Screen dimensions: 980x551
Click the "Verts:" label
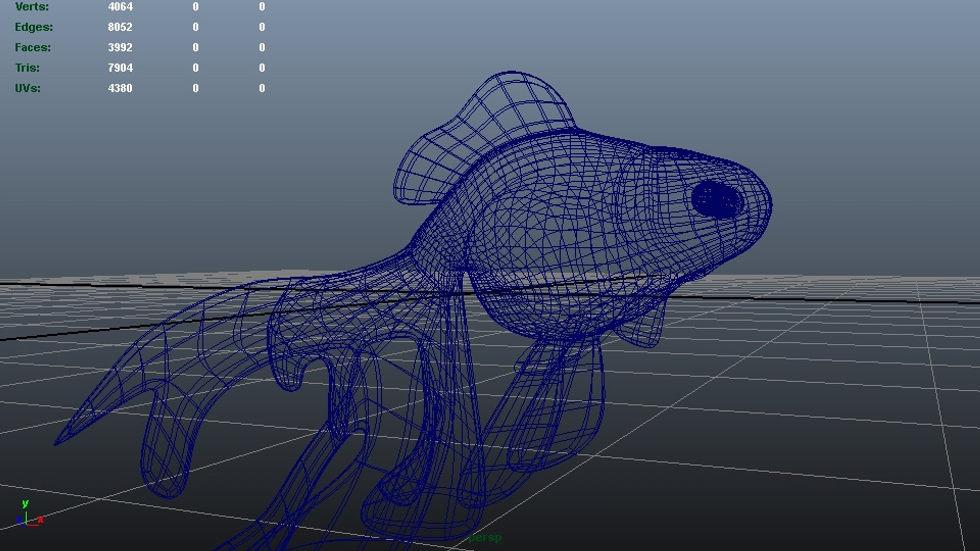(32, 7)
